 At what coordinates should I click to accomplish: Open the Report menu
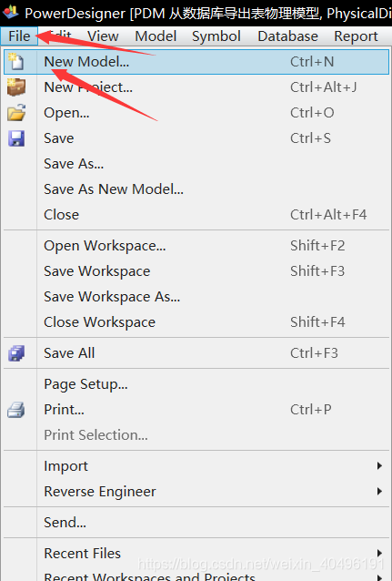[x=356, y=36]
